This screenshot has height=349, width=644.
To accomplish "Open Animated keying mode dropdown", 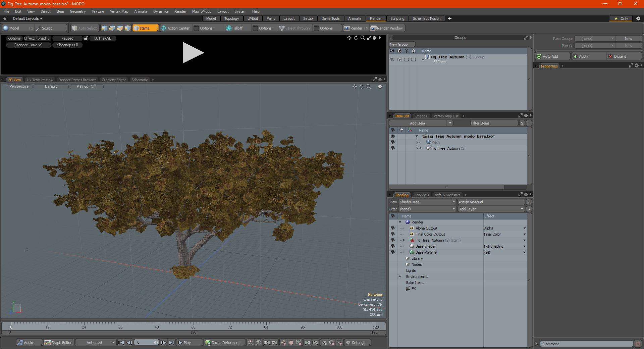I will tap(96, 343).
